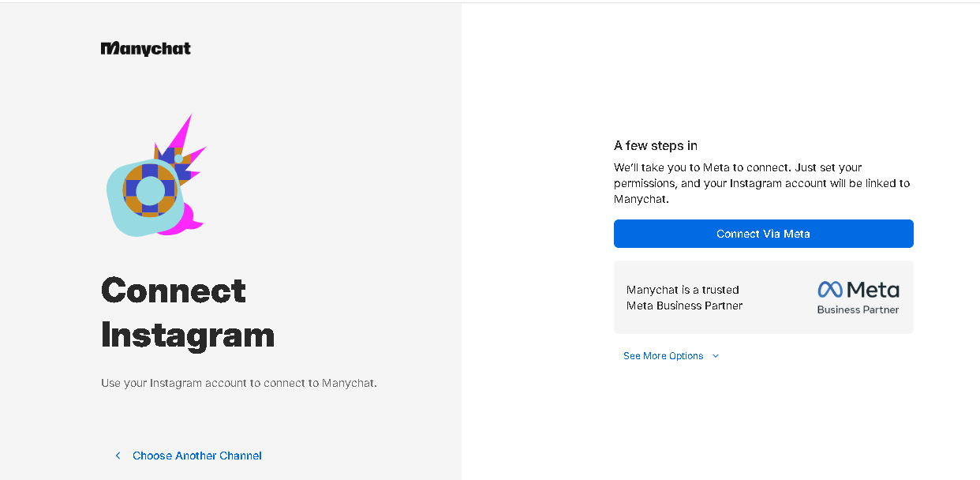The image size is (980, 480).
Task: Go back via Choose Another Channel link
Action: 197,456
